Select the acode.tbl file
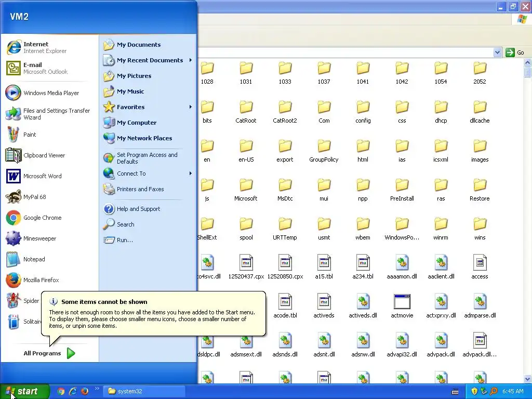 285,307
